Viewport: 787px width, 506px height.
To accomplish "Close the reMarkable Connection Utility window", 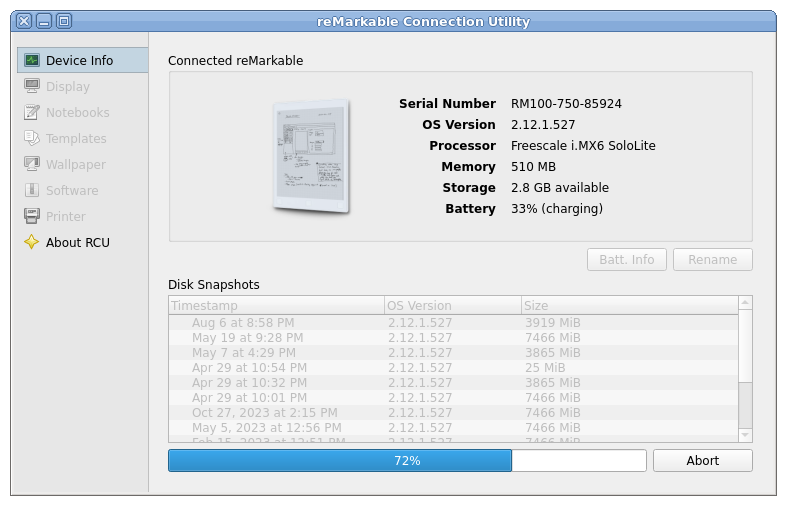I will click(x=24, y=21).
